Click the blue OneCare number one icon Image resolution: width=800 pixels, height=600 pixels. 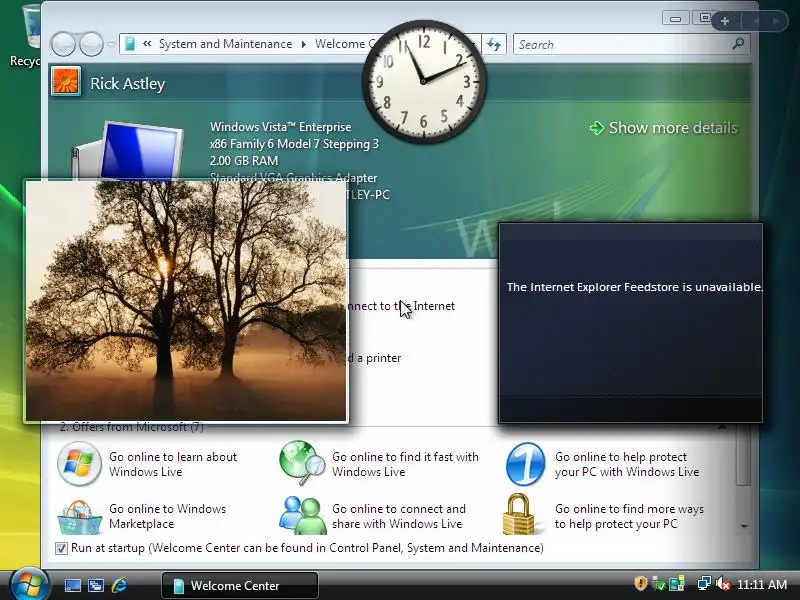[x=526, y=464]
